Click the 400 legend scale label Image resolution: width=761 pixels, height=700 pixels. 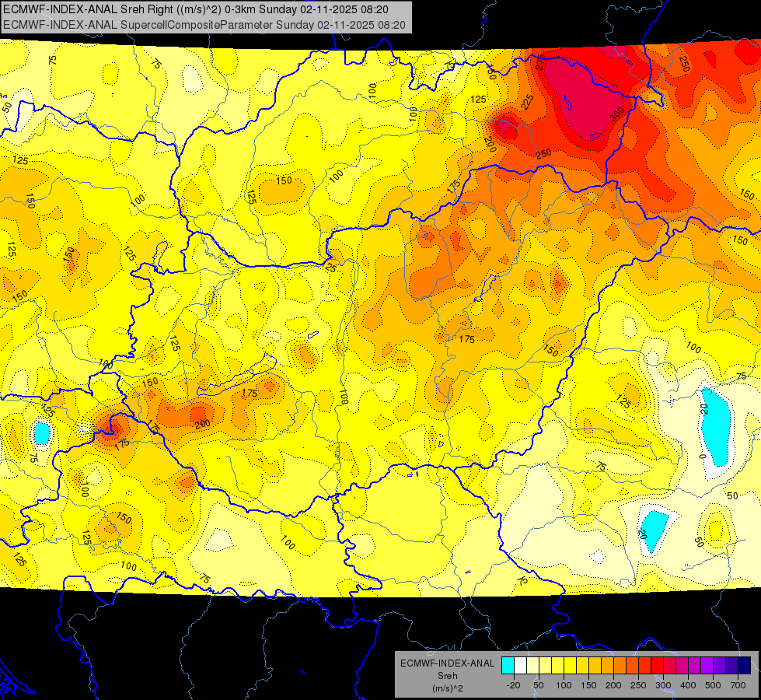688,685
